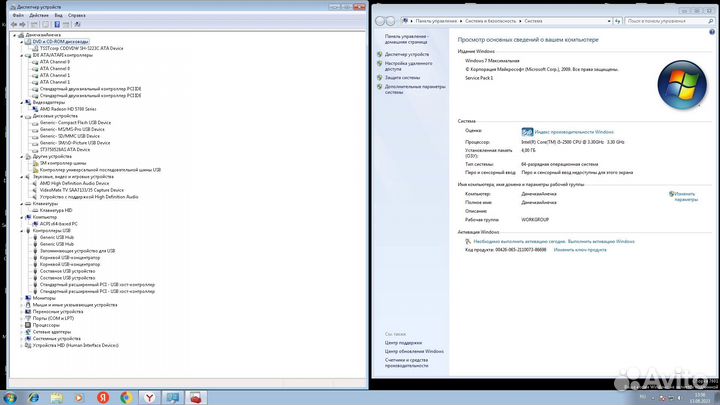This screenshot has width=720, height=405.
Task: Click the Back arrow in Device Manager toolbar
Action: 14,24
